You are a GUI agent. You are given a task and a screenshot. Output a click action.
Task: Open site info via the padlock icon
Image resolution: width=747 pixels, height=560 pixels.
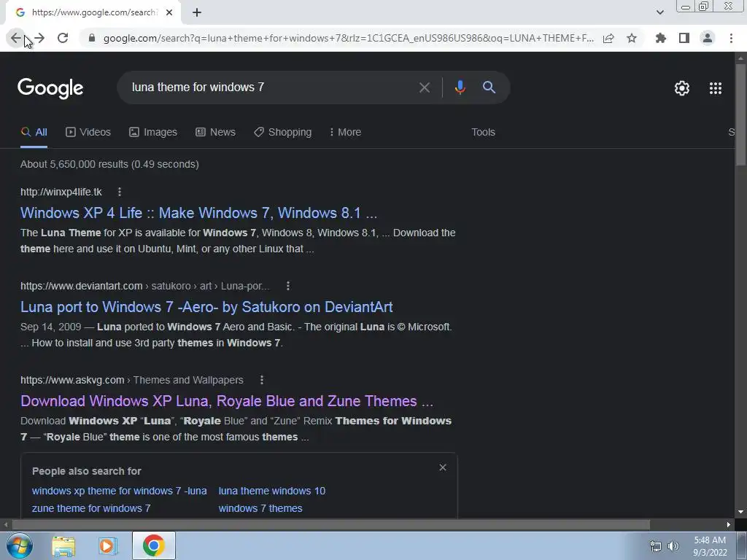92,38
